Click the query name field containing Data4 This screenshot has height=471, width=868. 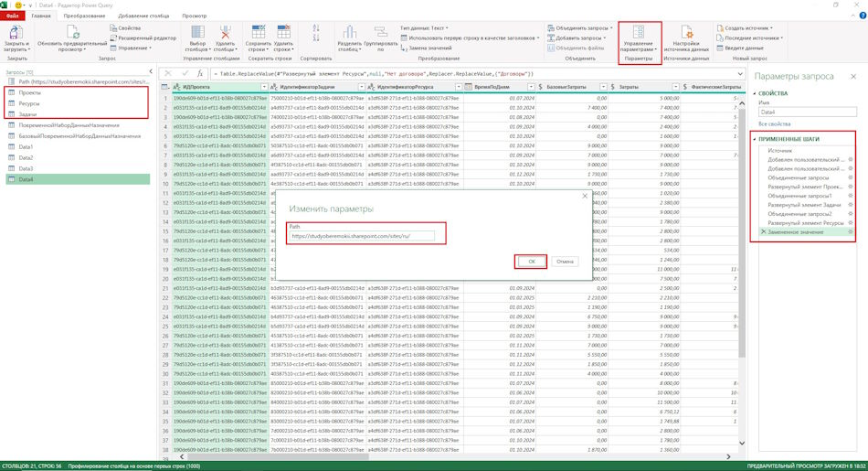pyautogui.click(x=807, y=112)
